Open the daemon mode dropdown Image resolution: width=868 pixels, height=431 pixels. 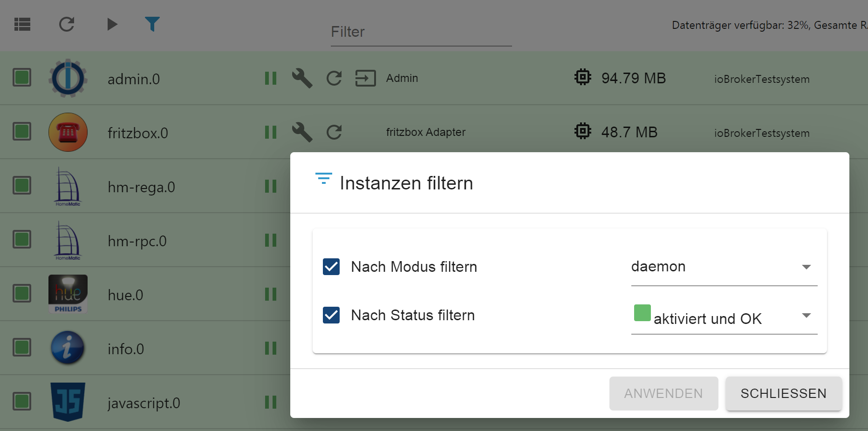click(x=807, y=267)
